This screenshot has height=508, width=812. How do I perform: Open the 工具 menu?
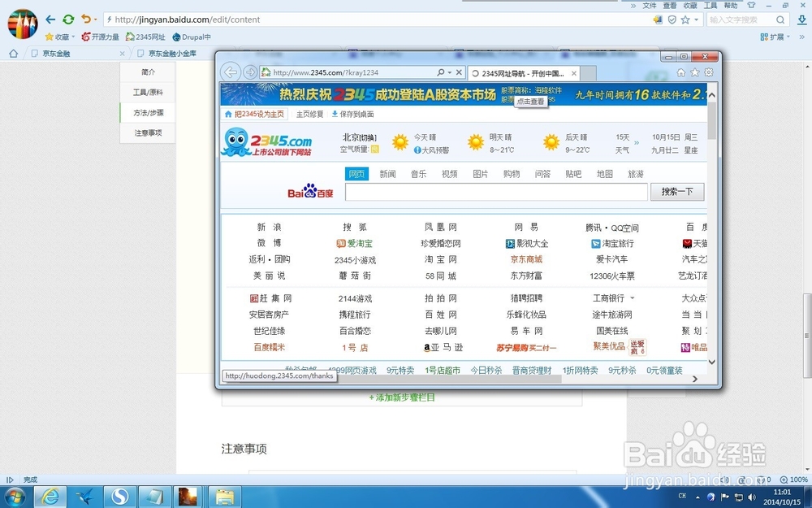pos(710,5)
